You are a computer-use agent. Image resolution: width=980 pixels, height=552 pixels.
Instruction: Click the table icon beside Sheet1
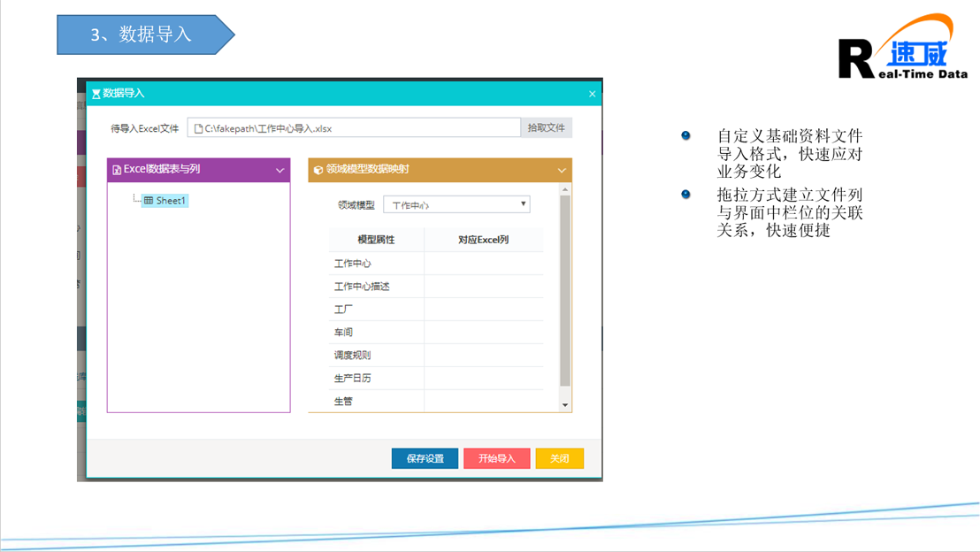click(x=149, y=201)
